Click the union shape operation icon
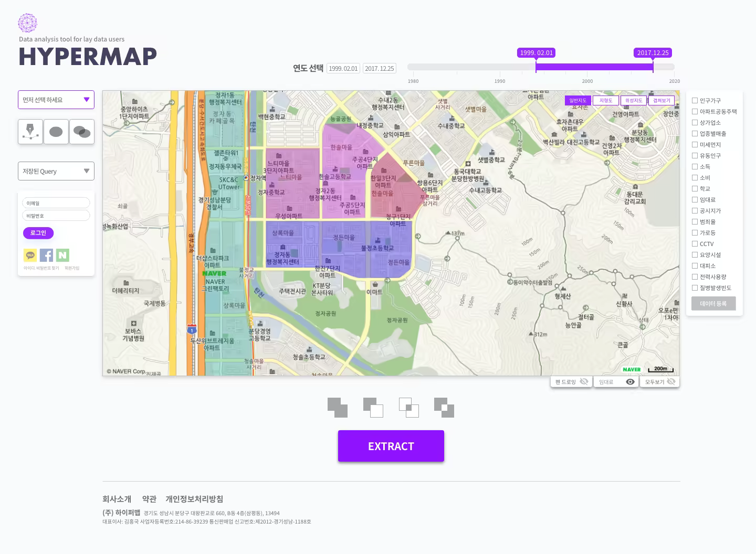This screenshot has height=554, width=756. [338, 408]
